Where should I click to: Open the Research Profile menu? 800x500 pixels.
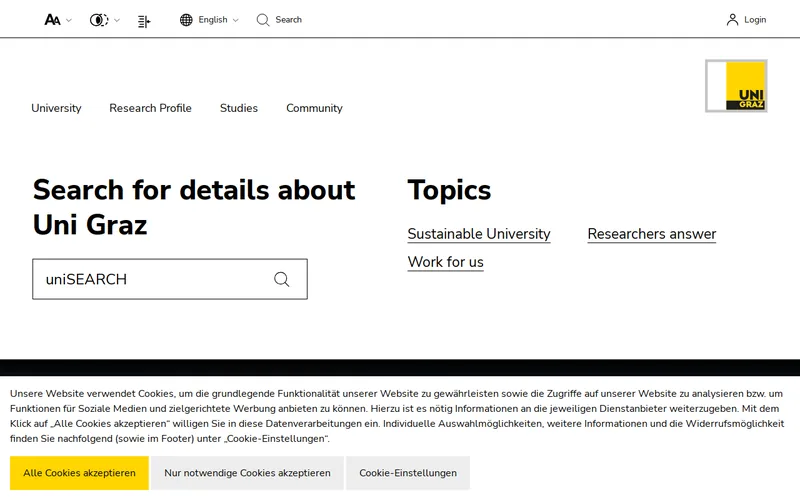click(x=151, y=108)
